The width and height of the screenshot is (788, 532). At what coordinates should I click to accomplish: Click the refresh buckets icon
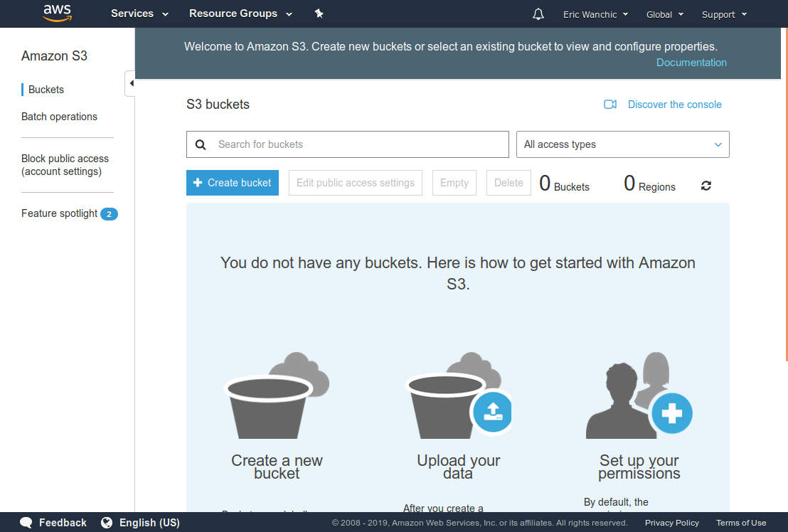[706, 186]
